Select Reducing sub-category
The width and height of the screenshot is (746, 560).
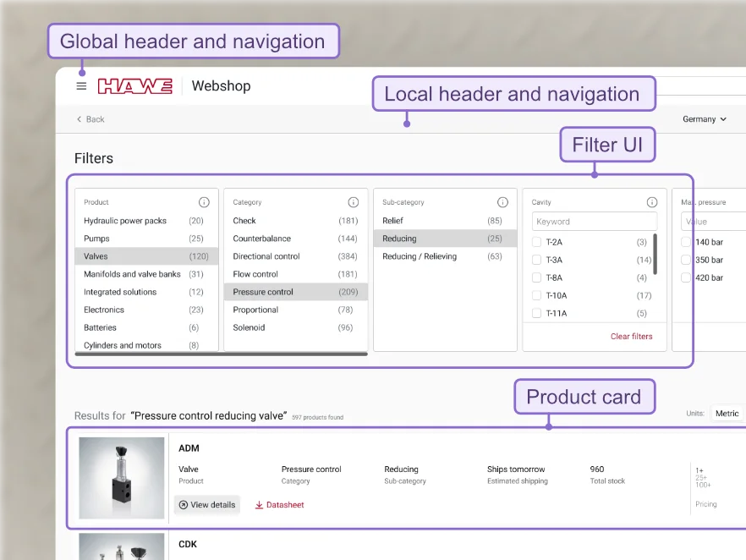coord(445,239)
